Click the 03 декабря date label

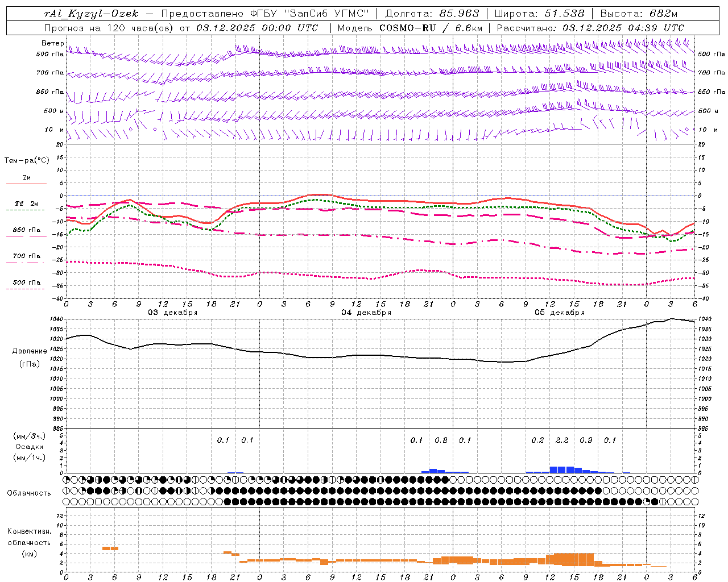click(173, 313)
